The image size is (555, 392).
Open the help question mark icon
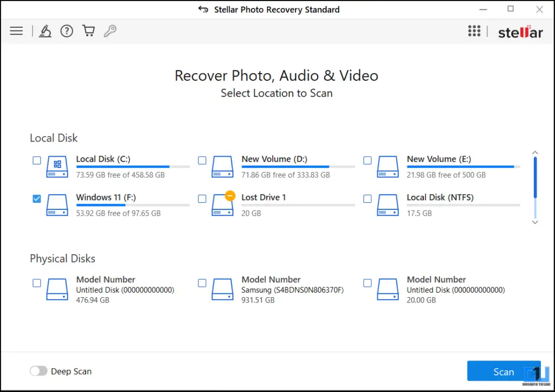tap(67, 31)
